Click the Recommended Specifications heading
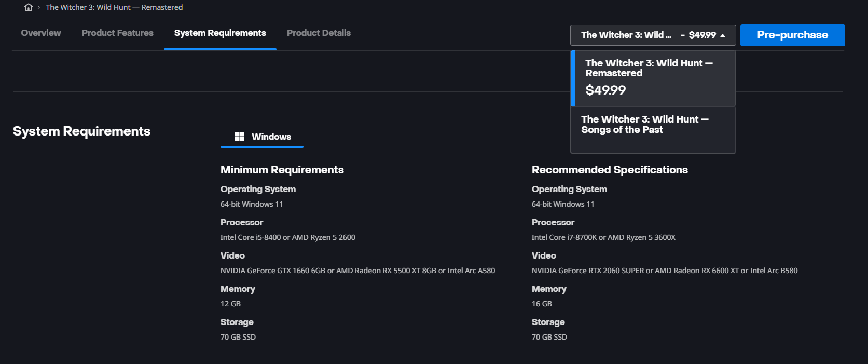 click(x=610, y=170)
